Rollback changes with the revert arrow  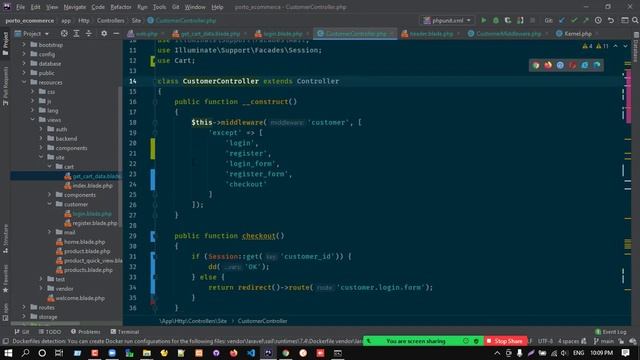[611, 20]
